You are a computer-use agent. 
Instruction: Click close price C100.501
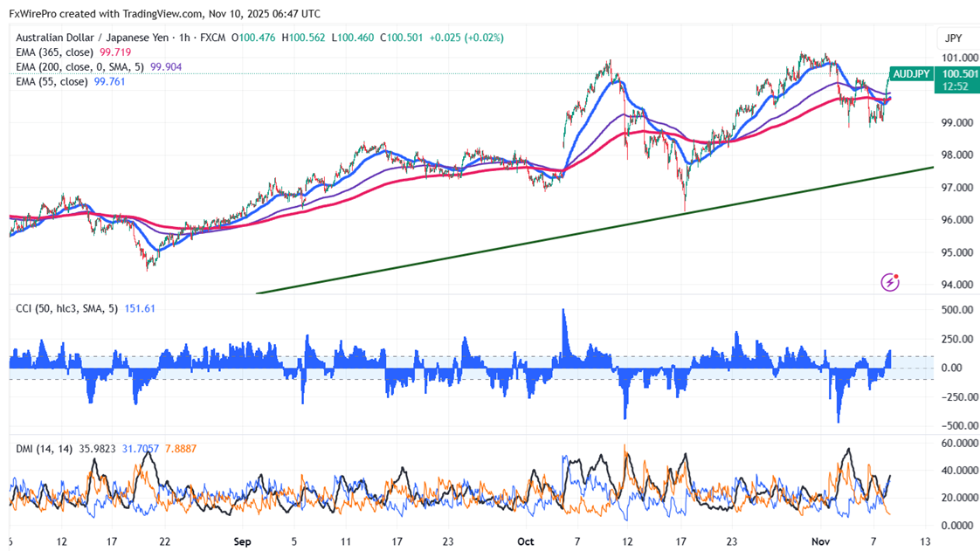point(402,38)
